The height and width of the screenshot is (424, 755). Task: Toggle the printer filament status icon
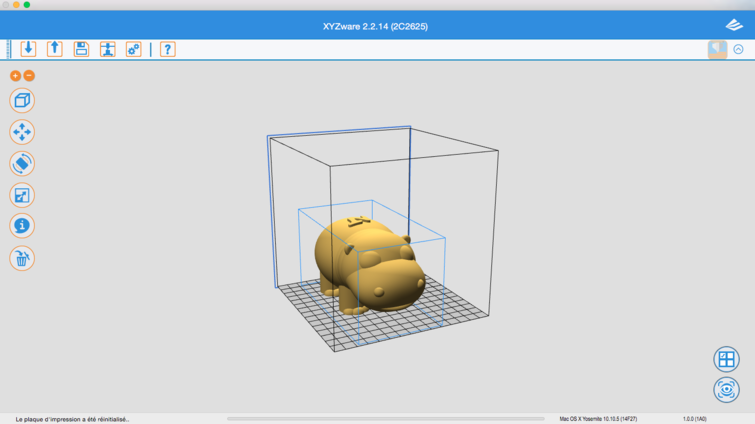coord(717,49)
